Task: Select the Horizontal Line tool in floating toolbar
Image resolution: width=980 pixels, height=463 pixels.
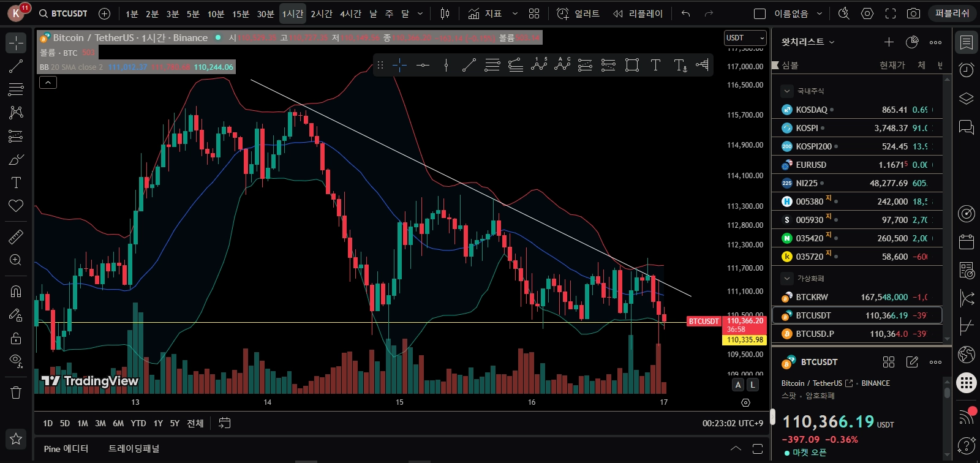Action: 423,65
